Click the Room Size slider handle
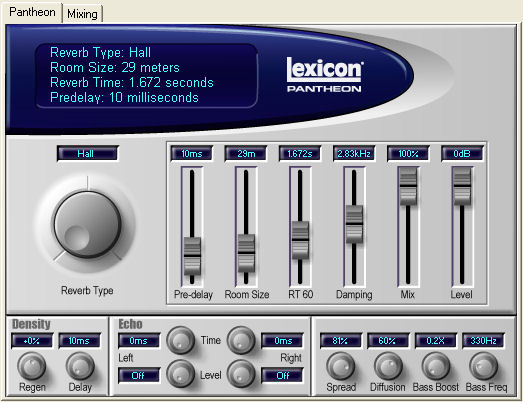 tap(246, 253)
